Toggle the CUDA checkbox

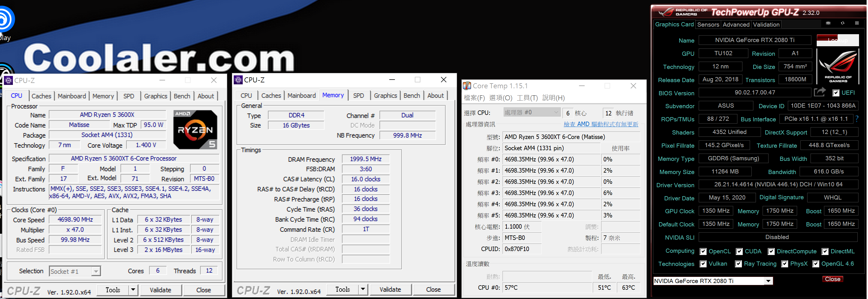pyautogui.click(x=739, y=252)
